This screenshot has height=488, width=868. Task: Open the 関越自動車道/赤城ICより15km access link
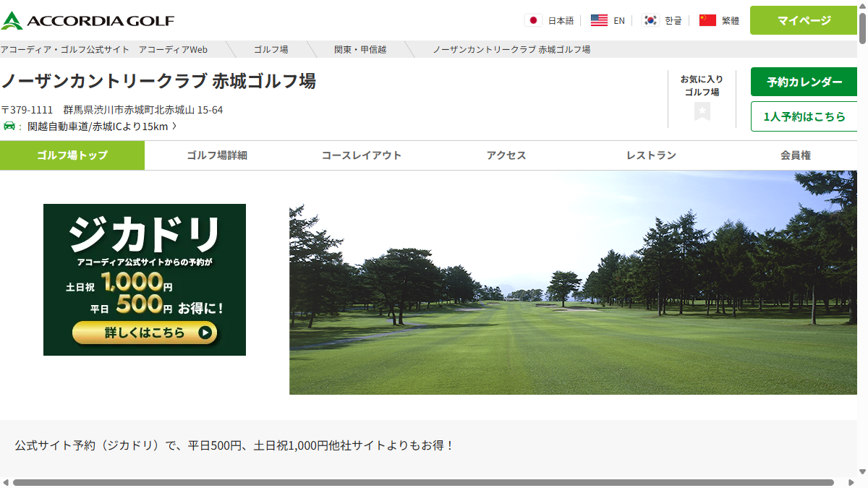[98, 127]
